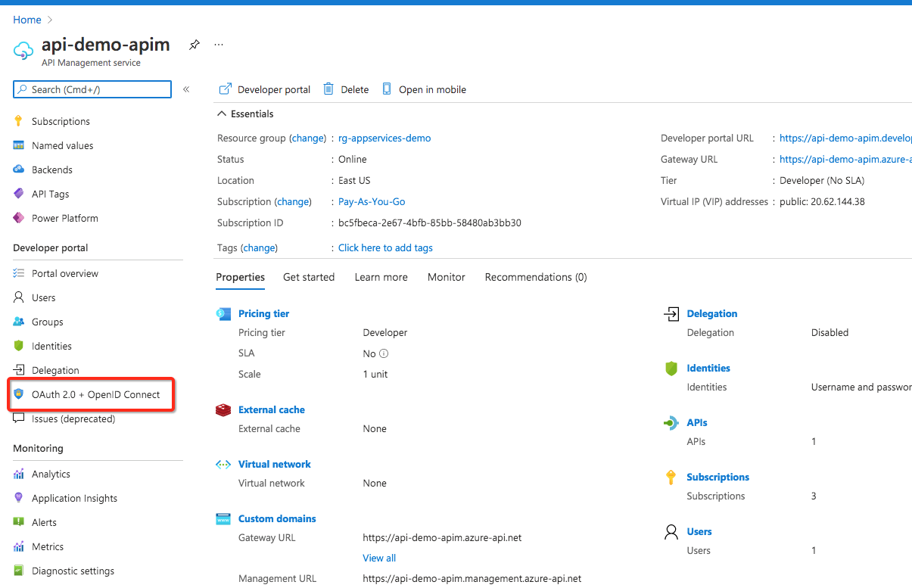Click the Portal overview icon

[19, 273]
